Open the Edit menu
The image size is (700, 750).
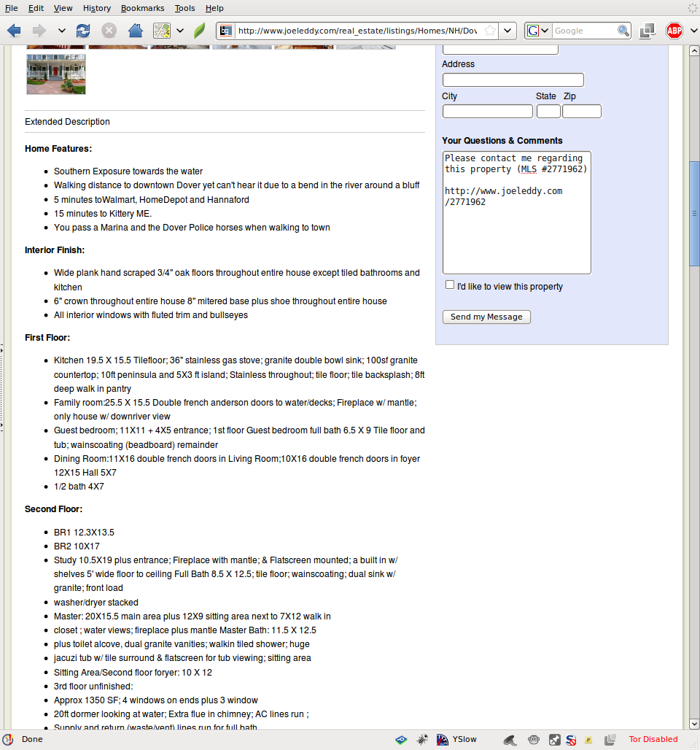pos(36,8)
